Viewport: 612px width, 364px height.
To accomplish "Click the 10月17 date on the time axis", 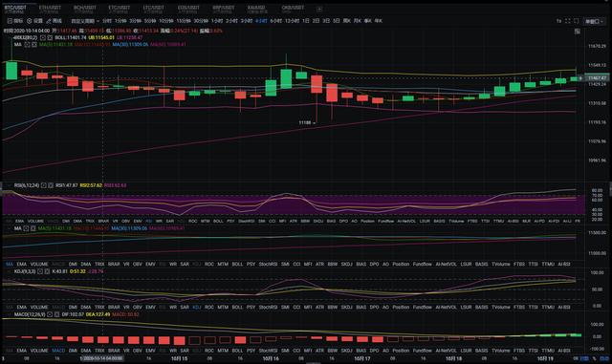I will (361, 358).
